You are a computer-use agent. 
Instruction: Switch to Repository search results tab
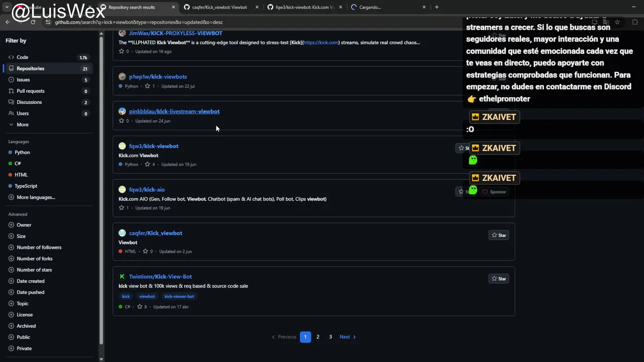(137, 7)
